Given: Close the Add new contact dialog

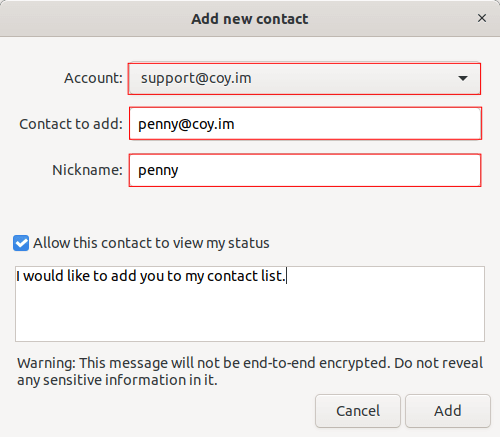Looking at the screenshot, I should (x=482, y=18).
